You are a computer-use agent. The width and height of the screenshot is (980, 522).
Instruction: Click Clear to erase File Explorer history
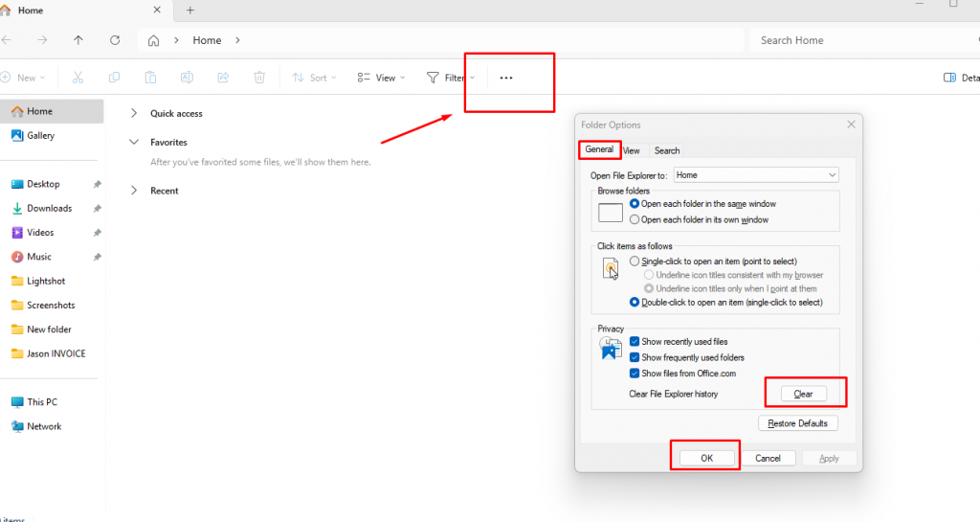803,394
